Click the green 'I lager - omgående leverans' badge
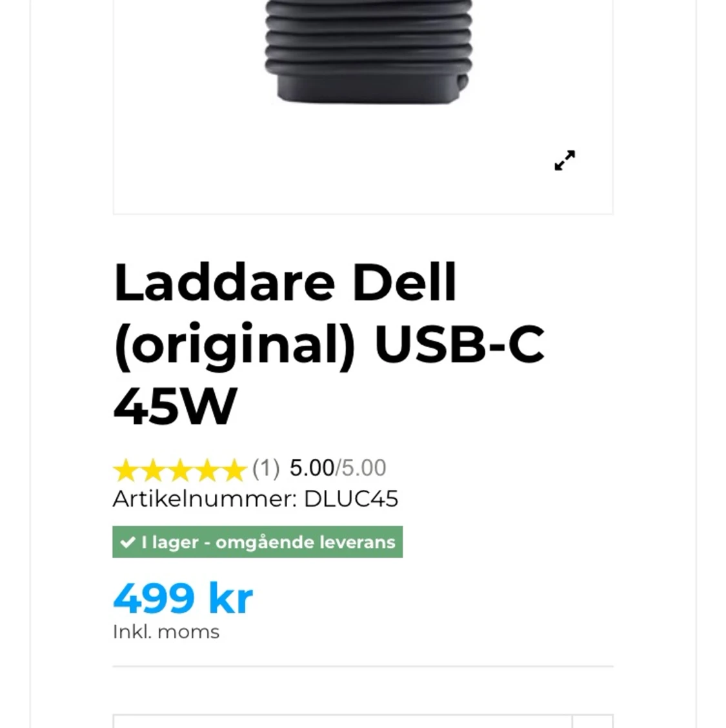 pyautogui.click(x=257, y=542)
